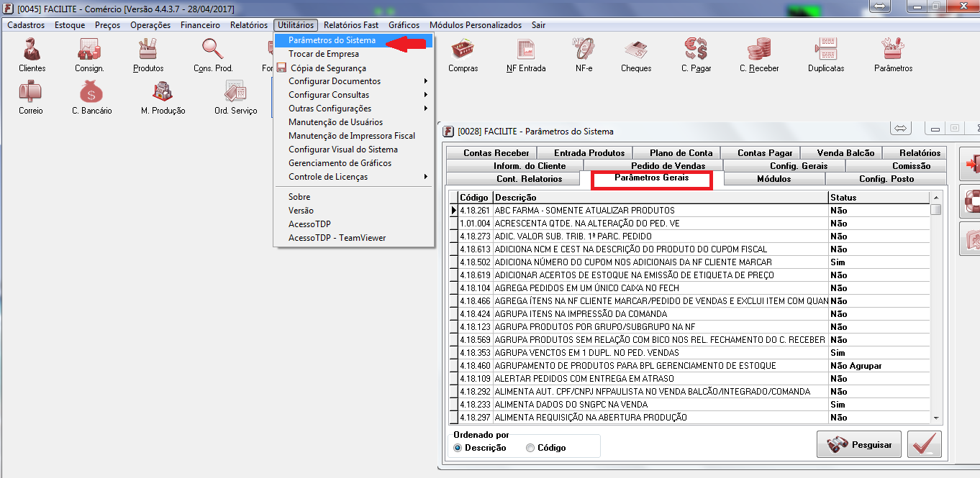Image resolution: width=980 pixels, height=478 pixels.
Task: Switch to the Módulos tab
Action: click(x=773, y=178)
